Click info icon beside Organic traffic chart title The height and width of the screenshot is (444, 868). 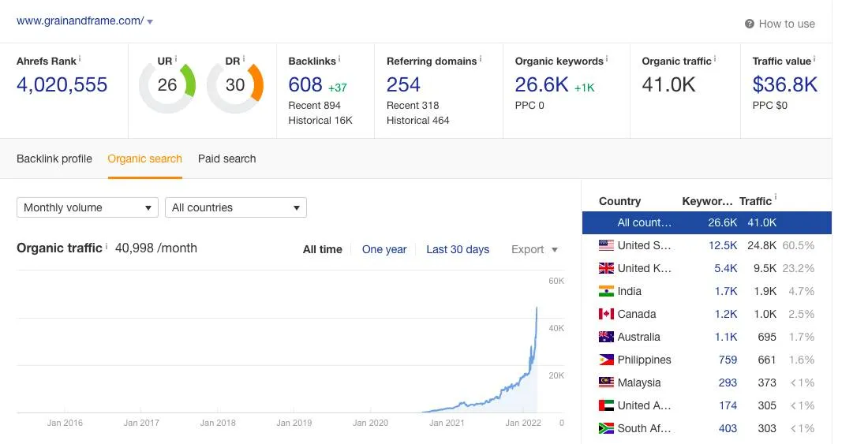(107, 246)
